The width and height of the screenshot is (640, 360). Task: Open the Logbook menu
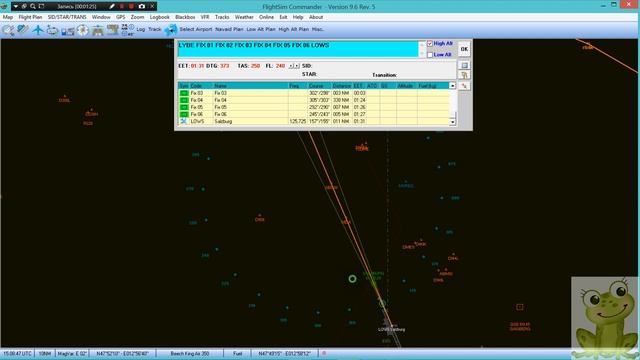(x=160, y=17)
